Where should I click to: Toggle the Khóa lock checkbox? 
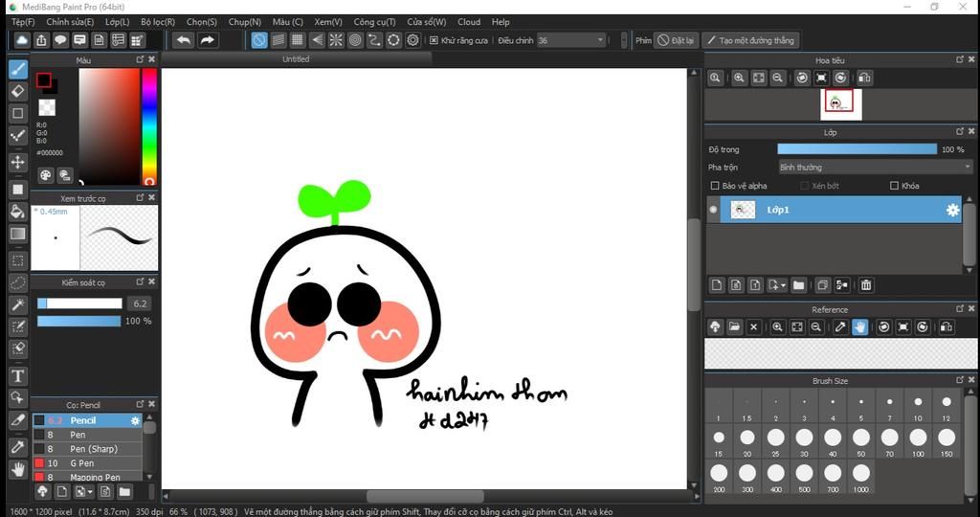coord(894,186)
